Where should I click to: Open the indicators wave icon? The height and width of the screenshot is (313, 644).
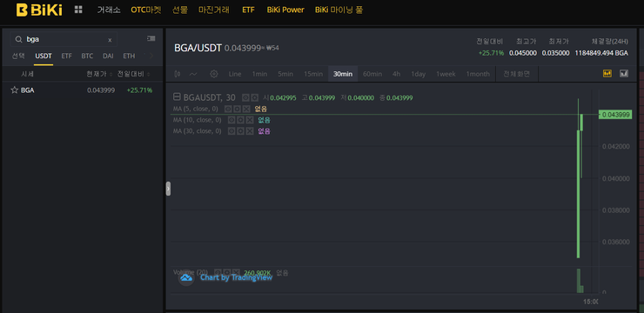[x=193, y=74]
